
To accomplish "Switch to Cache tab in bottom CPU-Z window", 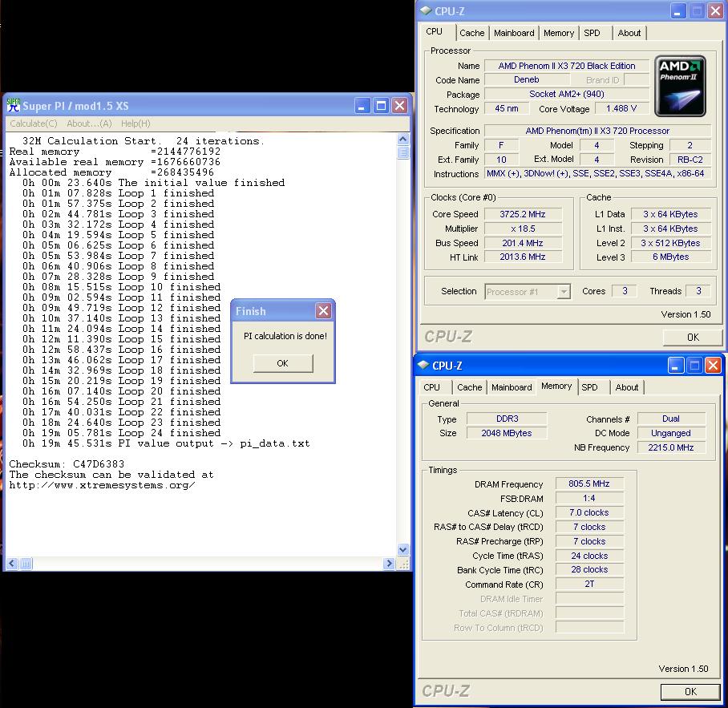I will tap(469, 387).
